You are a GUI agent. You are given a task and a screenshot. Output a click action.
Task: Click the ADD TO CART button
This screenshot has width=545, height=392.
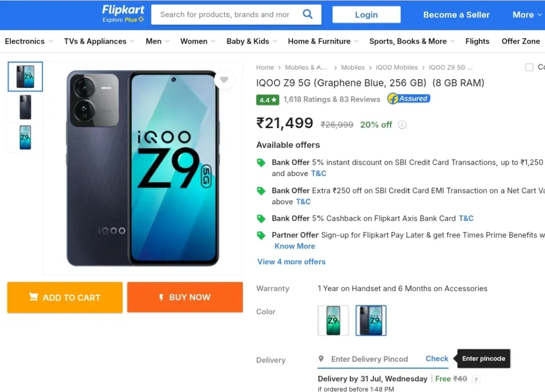tap(65, 297)
